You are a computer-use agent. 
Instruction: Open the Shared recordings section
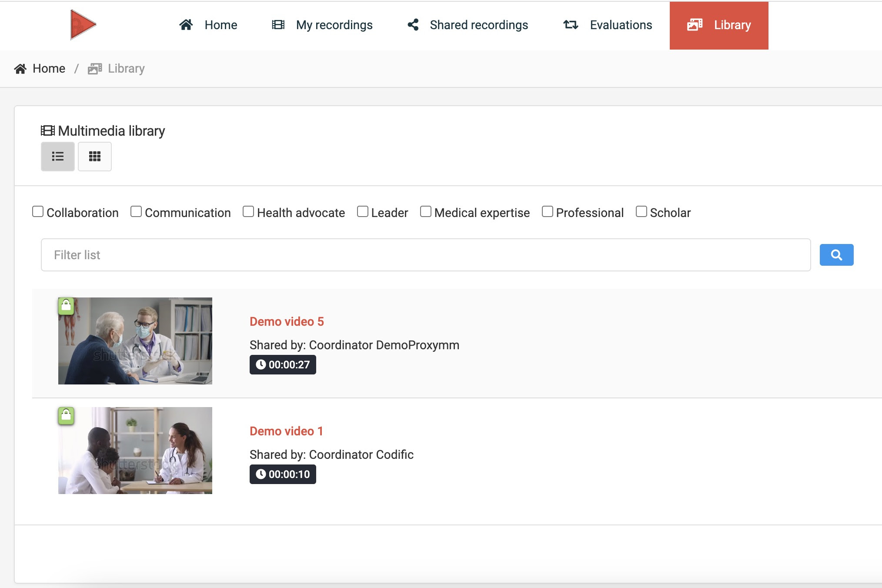click(478, 25)
